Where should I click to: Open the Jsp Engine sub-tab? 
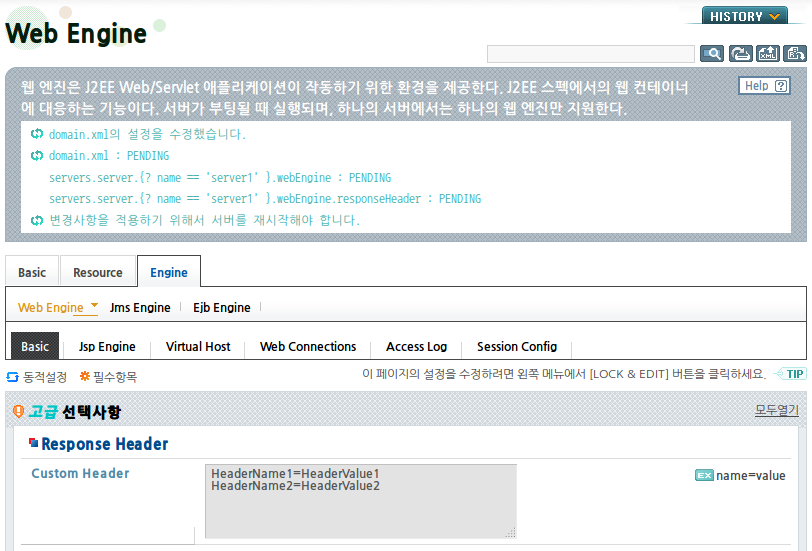tap(107, 346)
